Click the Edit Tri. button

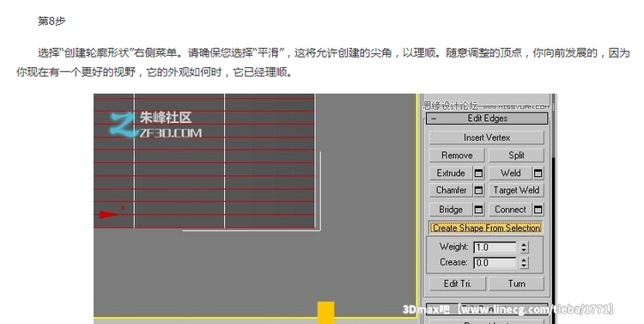point(457,284)
